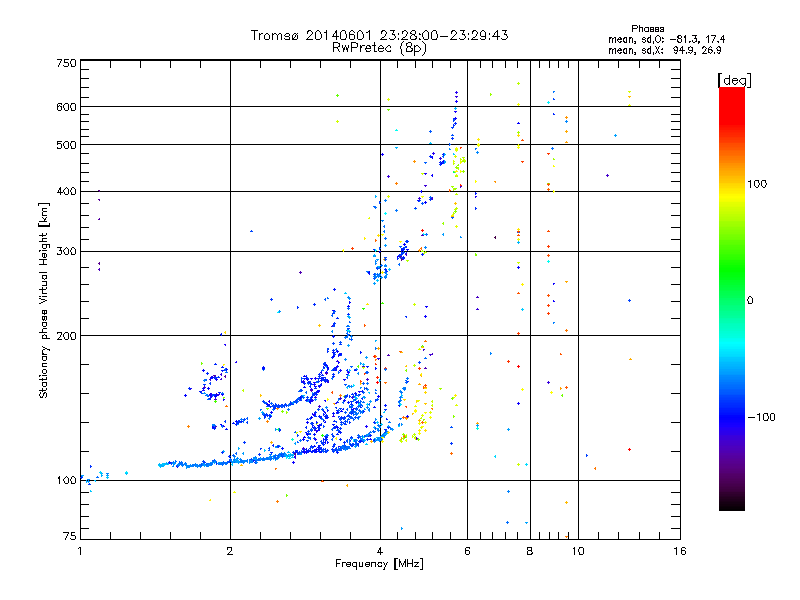The height and width of the screenshot is (600, 800).
Task: Click the colorbar '0' tick label
Action: pyautogui.click(x=750, y=301)
